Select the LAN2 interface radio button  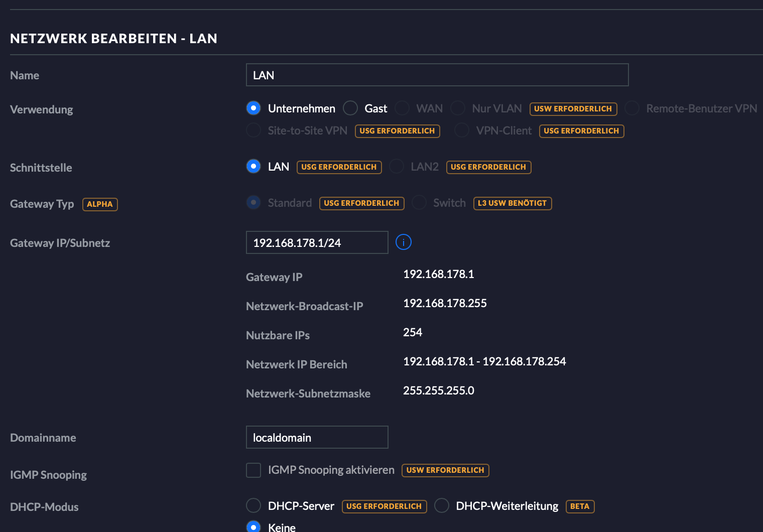coord(397,167)
